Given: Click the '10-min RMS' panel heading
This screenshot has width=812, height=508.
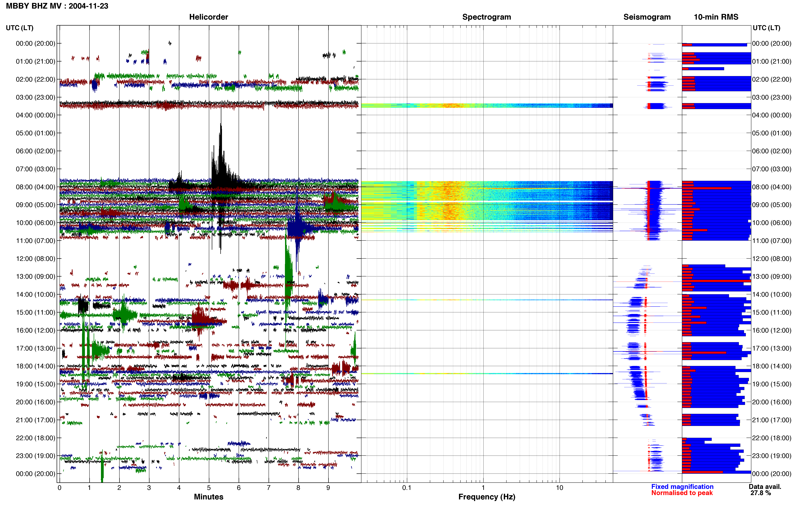Looking at the screenshot, I should pyautogui.click(x=716, y=17).
